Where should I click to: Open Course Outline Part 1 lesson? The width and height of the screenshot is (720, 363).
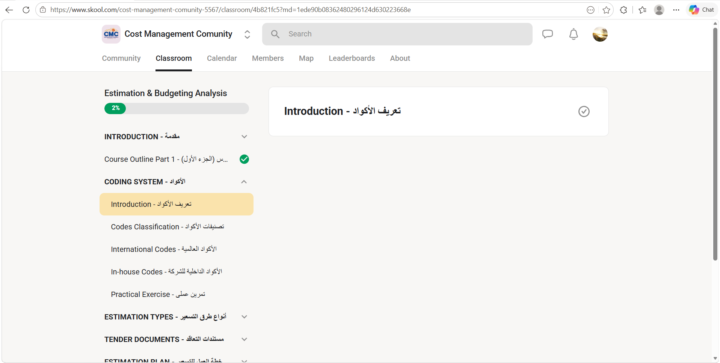tap(176, 159)
